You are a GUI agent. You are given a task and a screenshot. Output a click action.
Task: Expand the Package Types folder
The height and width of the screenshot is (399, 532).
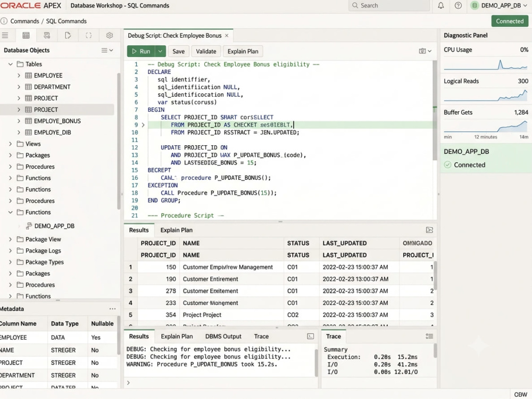point(10,262)
